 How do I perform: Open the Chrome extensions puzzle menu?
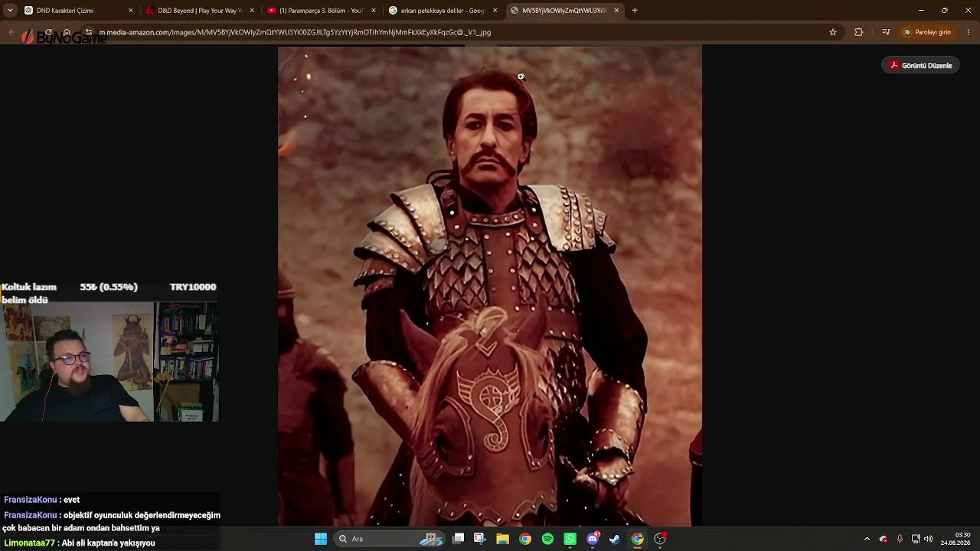858,32
